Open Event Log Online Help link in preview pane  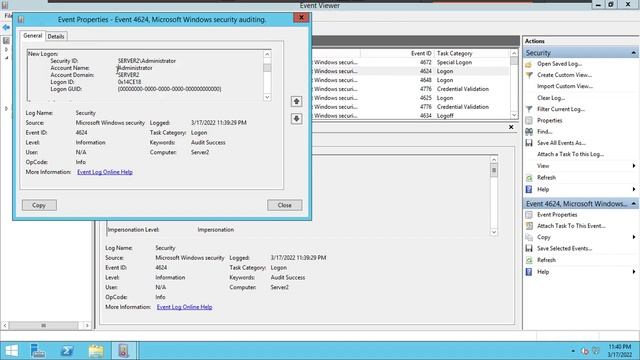tap(184, 307)
